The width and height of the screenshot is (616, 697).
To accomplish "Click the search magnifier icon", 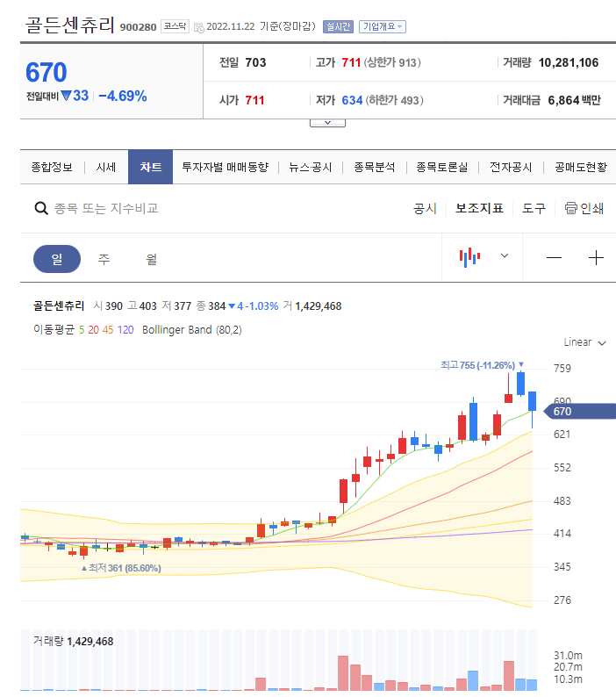I will (41, 208).
